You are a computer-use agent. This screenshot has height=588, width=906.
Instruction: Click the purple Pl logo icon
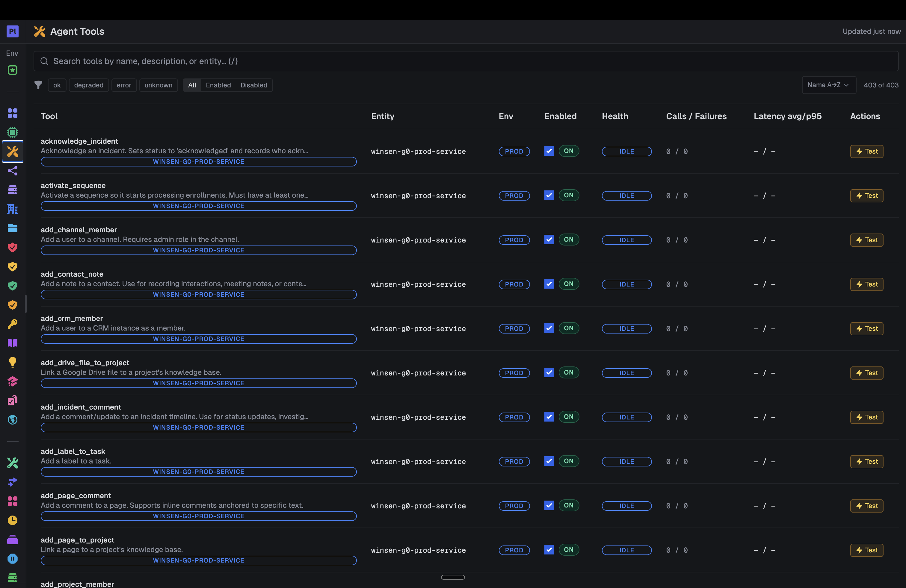[x=13, y=31]
